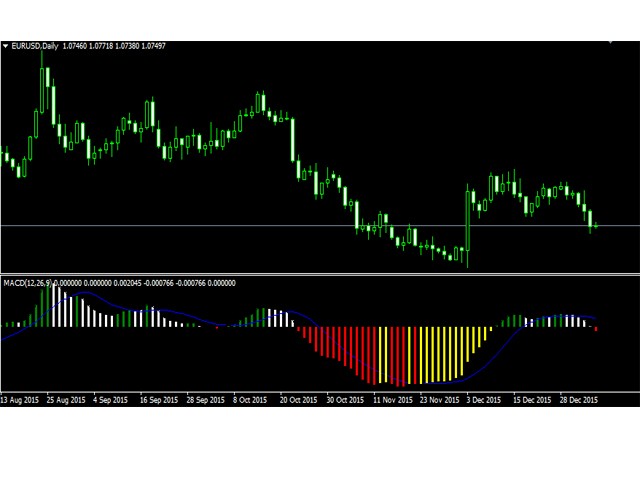This screenshot has width=640, height=480.
Task: Click the close price value 1.07497
Action: [153, 46]
